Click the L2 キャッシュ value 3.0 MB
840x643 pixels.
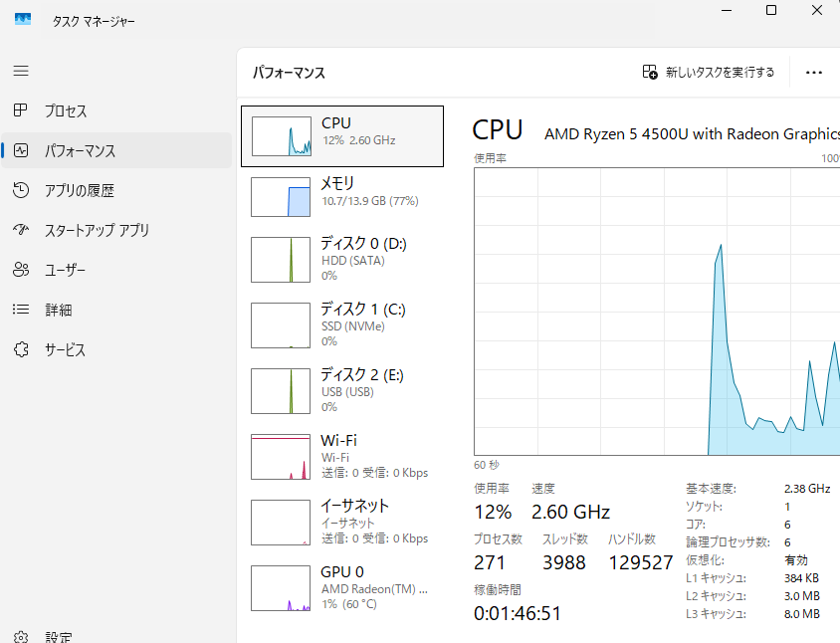pos(802,596)
